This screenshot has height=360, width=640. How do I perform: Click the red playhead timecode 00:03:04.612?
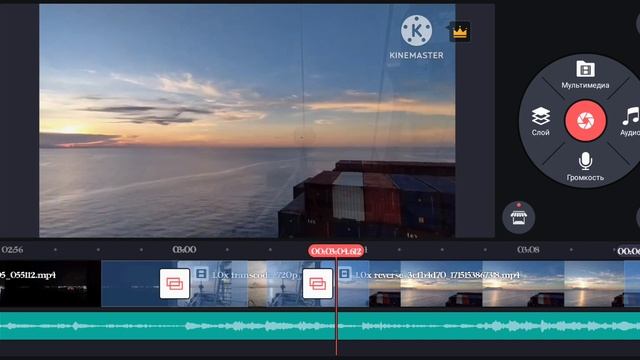pyautogui.click(x=336, y=251)
